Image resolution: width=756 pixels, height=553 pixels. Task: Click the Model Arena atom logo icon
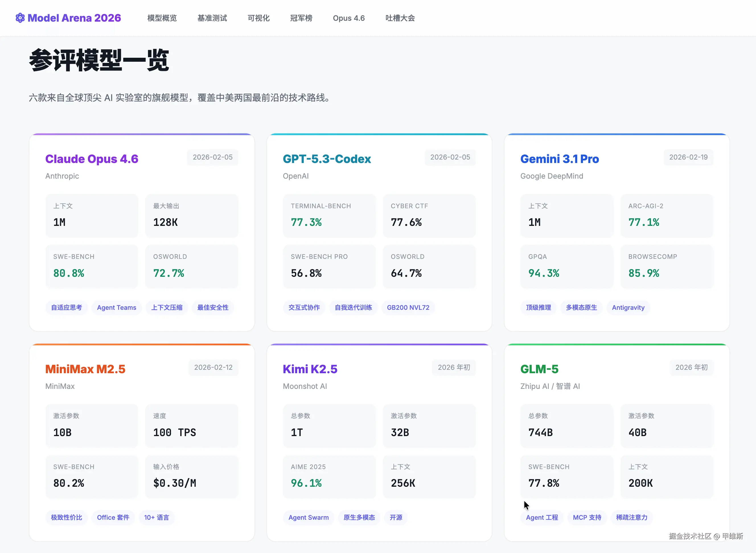click(20, 18)
